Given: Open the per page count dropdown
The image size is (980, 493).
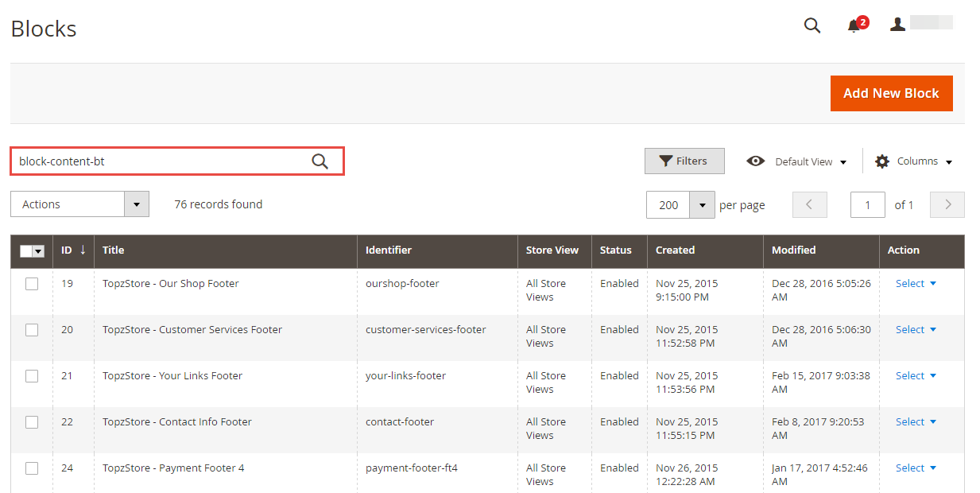Looking at the screenshot, I should pos(702,205).
